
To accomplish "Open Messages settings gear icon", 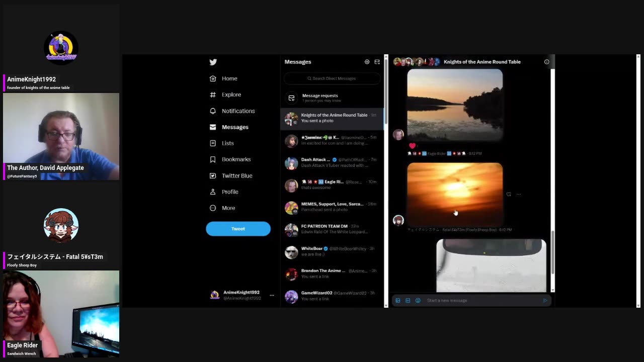I will (x=367, y=62).
